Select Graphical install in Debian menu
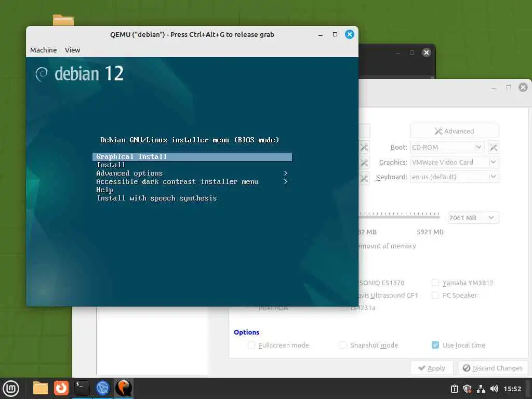This screenshot has width=532, height=399. coord(192,156)
